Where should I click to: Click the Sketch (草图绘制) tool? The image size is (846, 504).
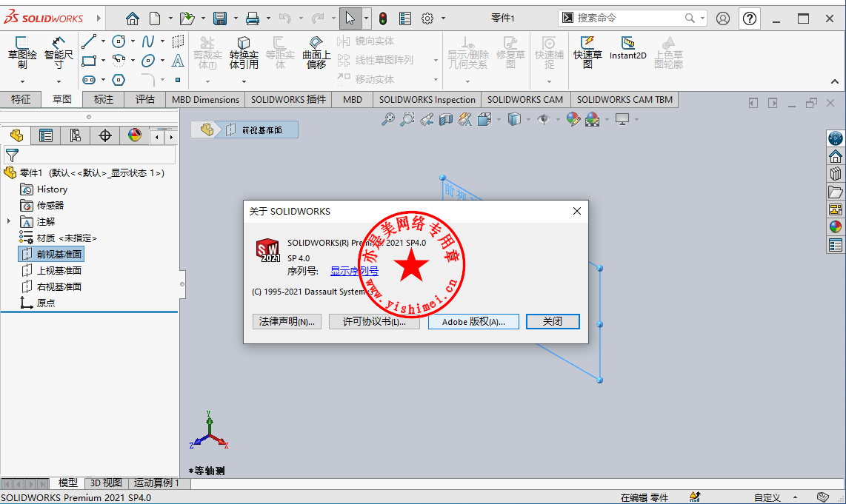pyautogui.click(x=22, y=53)
